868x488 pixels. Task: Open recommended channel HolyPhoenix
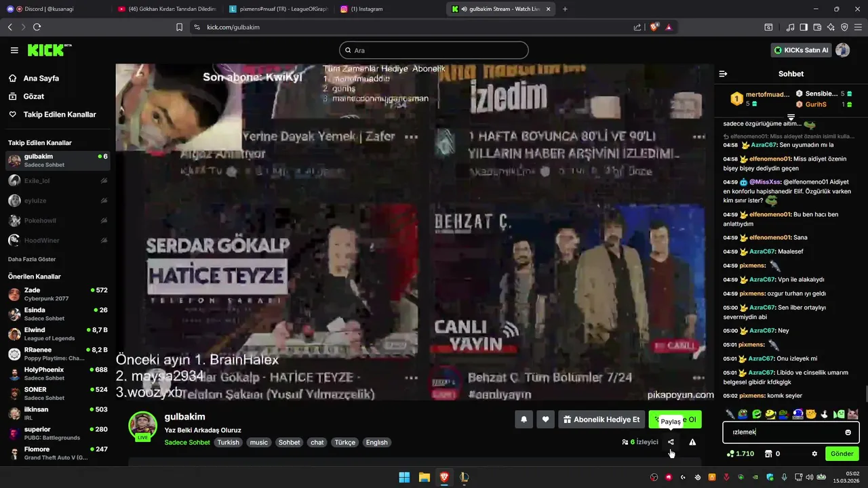58,373
